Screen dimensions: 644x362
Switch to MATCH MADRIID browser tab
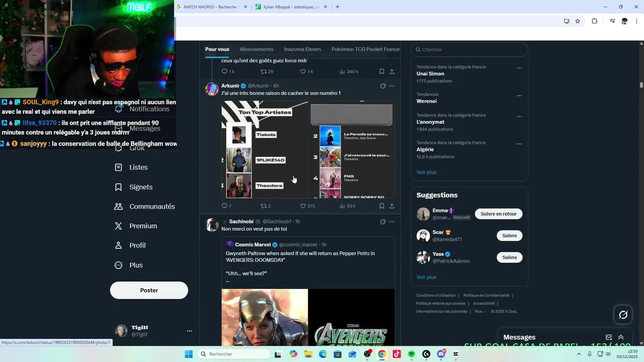212,7
